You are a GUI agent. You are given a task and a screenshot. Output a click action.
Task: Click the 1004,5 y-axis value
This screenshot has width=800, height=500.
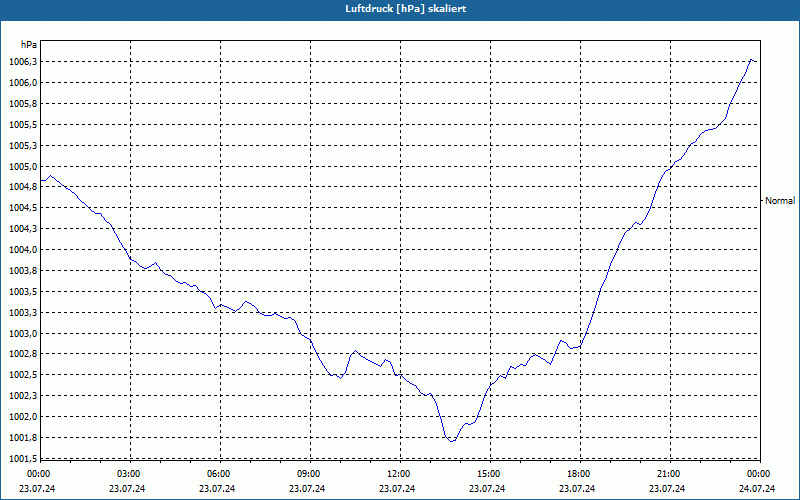[x=23, y=208]
